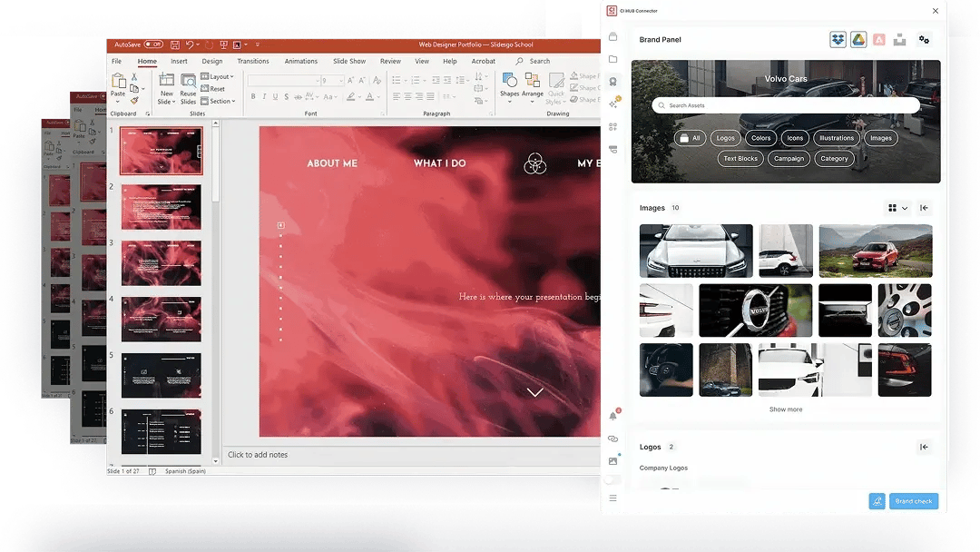
Task: Open the font size dropdown
Action: [x=341, y=81]
